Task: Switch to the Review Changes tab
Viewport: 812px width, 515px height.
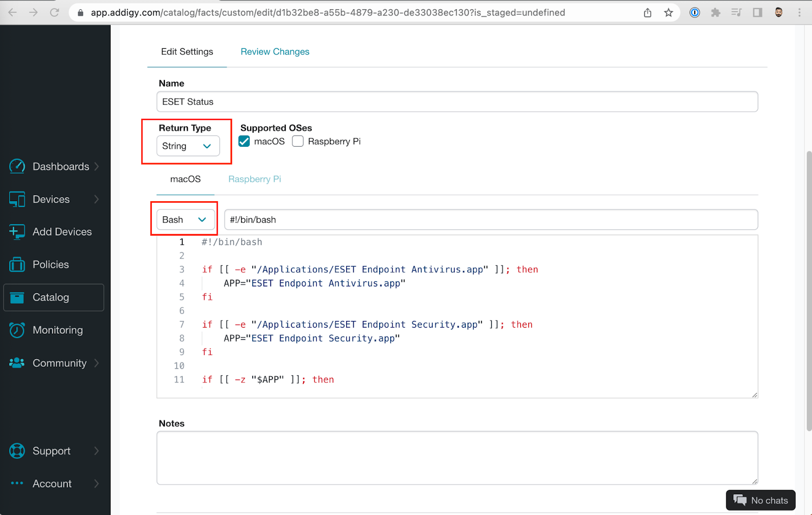Action: tap(275, 51)
